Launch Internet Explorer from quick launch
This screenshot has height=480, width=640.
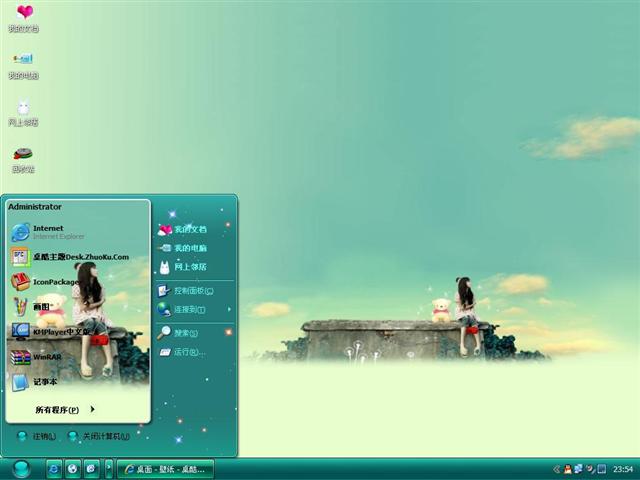[x=54, y=469]
